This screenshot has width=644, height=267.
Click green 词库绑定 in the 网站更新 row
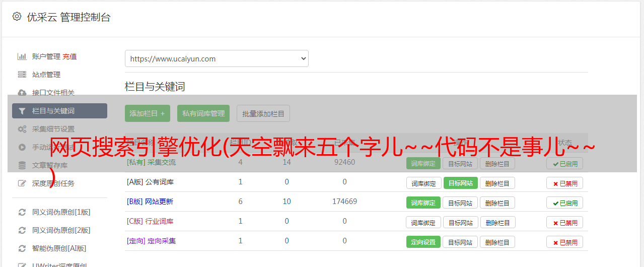coord(423,203)
